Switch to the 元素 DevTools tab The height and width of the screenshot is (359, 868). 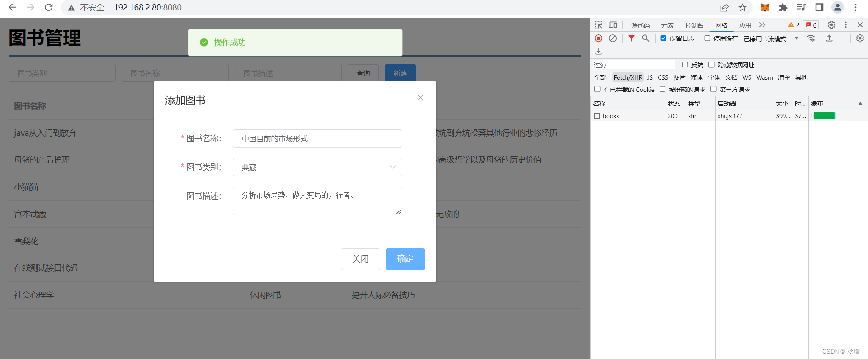point(667,25)
